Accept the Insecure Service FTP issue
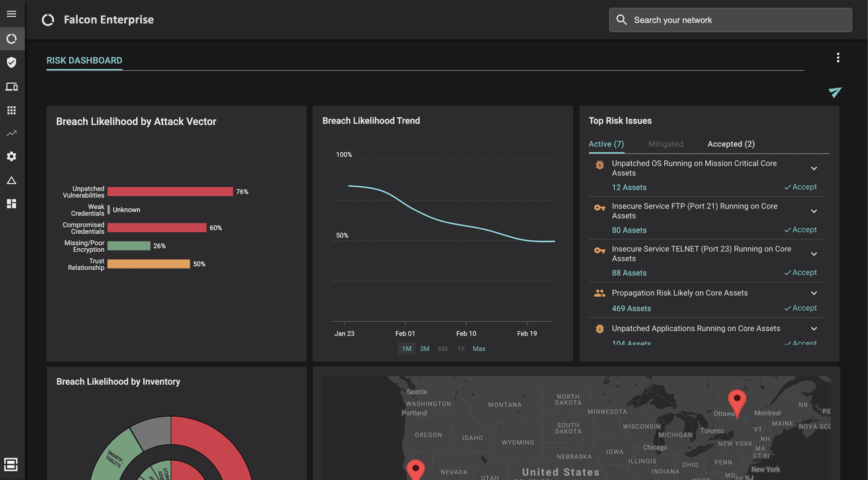The height and width of the screenshot is (480, 868). (x=800, y=229)
